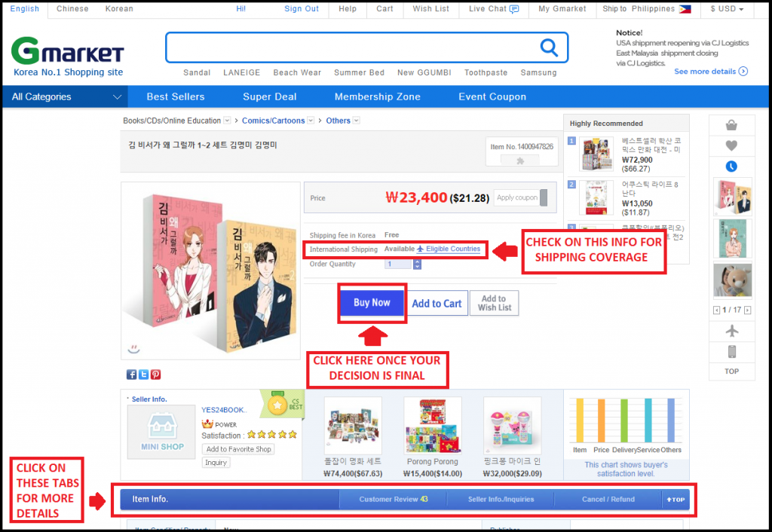Click Apply coupon button
The height and width of the screenshot is (532, 772).
[x=520, y=197]
